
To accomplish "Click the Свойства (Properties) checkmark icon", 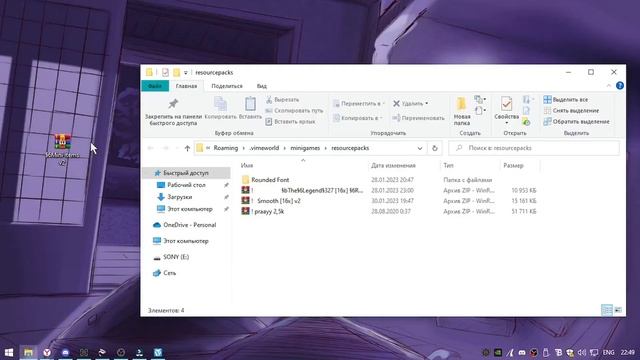I will pyautogui.click(x=507, y=104).
